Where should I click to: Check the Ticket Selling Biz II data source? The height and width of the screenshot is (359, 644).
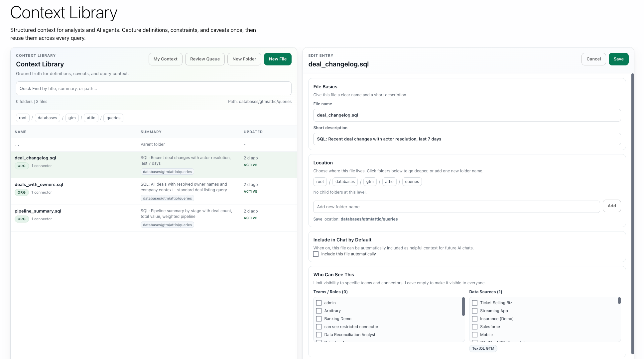475,303
